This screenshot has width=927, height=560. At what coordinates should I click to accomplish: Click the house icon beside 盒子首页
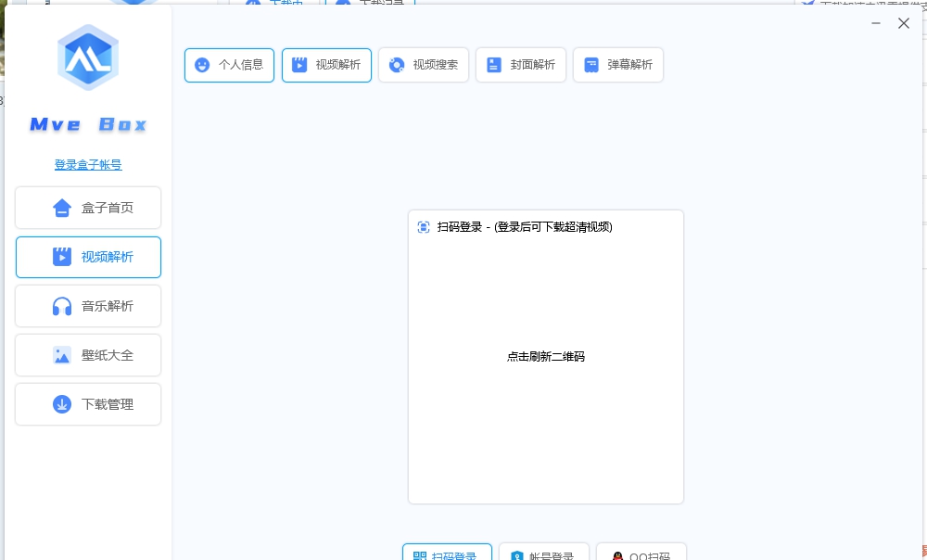click(62, 208)
